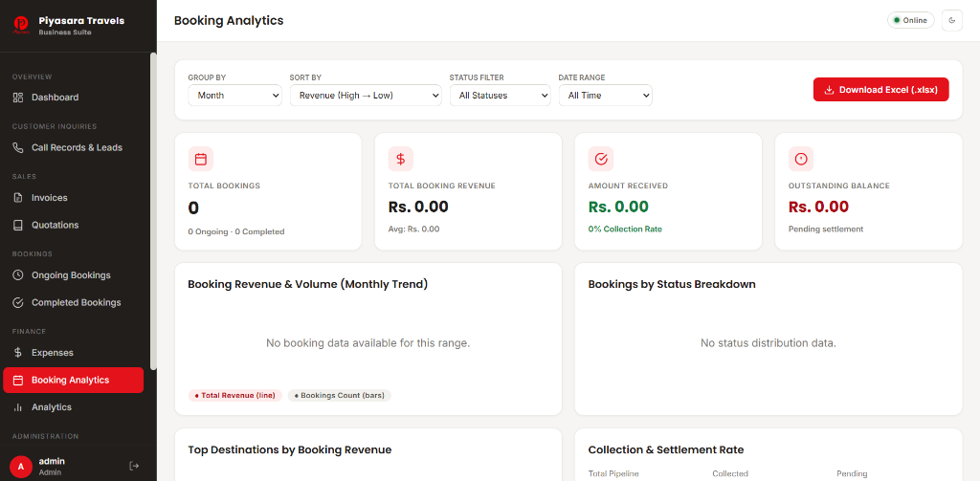Click the Dashboard grid icon
This screenshot has height=481, width=980.
click(x=18, y=98)
